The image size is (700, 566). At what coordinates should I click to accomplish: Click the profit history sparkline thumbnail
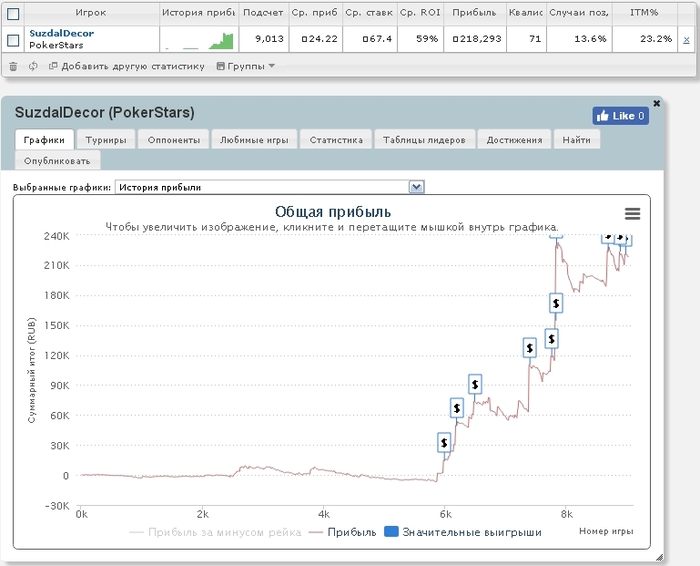pyautogui.click(x=199, y=41)
